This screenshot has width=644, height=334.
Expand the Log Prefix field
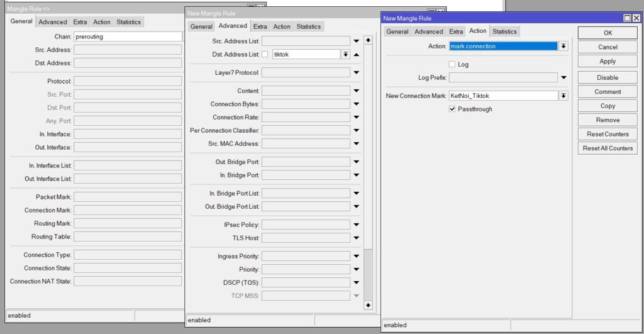(563, 77)
